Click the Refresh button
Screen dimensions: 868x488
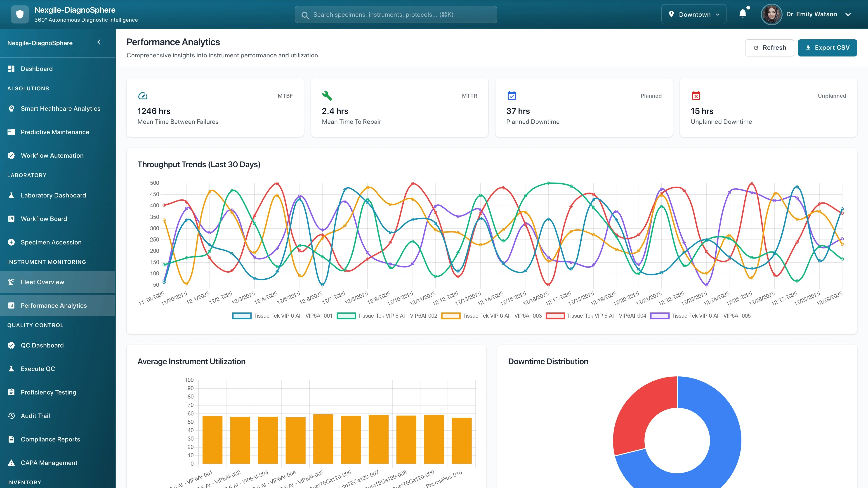(770, 47)
